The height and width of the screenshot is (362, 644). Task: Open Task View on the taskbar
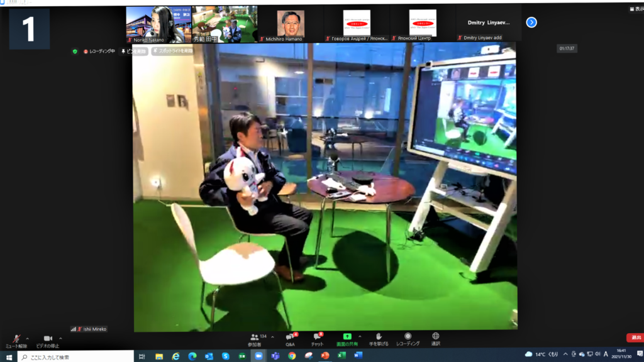tap(142, 356)
